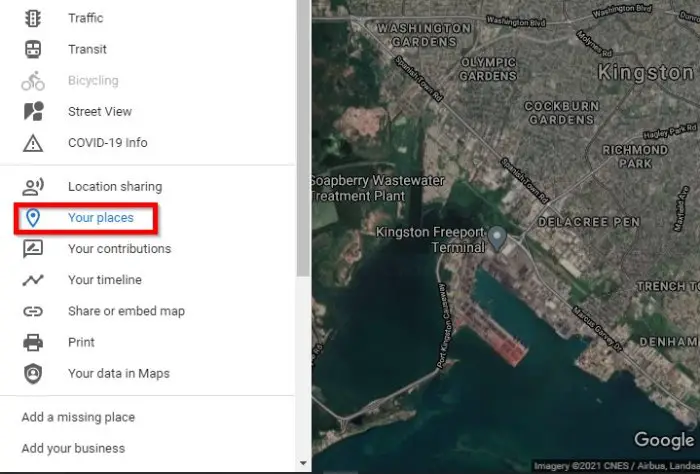This screenshot has width=700, height=474.
Task: Click the Kingston Freeport Terminal map pin
Action: 496,238
